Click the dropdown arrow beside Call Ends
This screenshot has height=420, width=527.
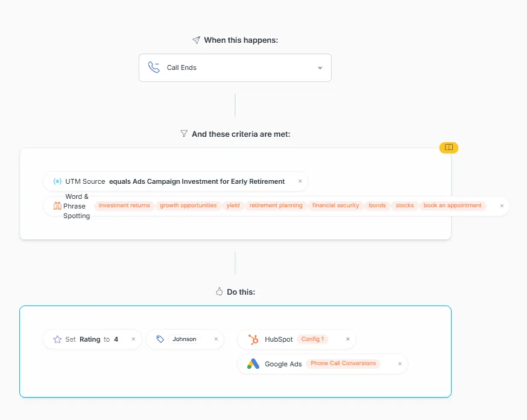tap(320, 68)
